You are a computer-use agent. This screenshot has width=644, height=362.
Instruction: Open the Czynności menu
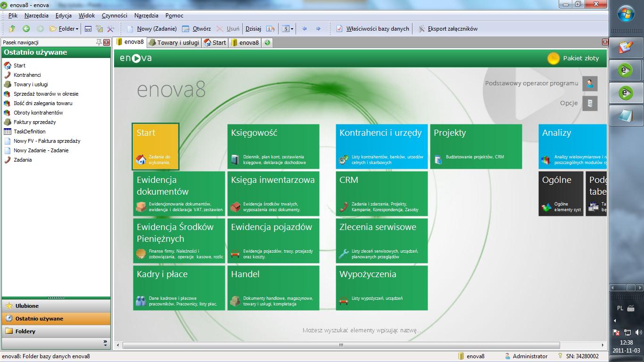pos(115,16)
